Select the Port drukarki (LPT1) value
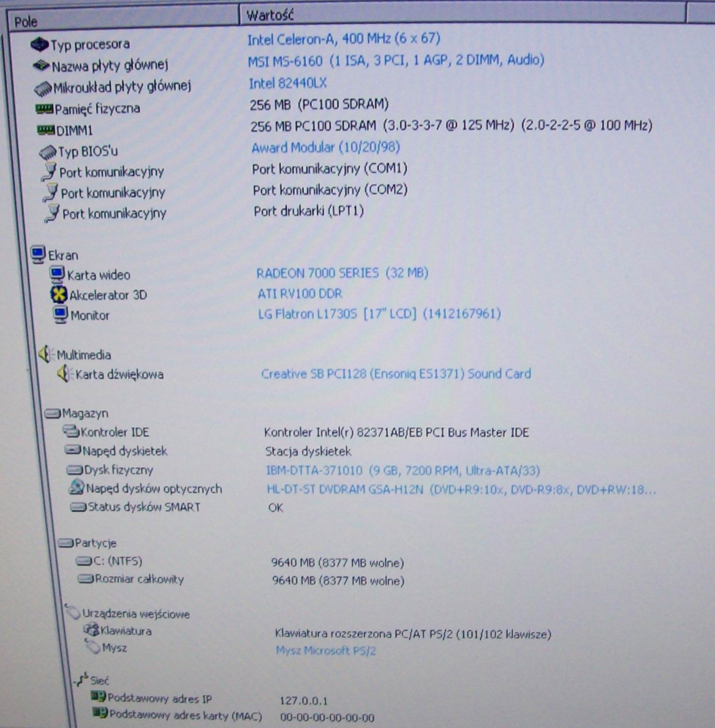The height and width of the screenshot is (728, 715). click(309, 211)
